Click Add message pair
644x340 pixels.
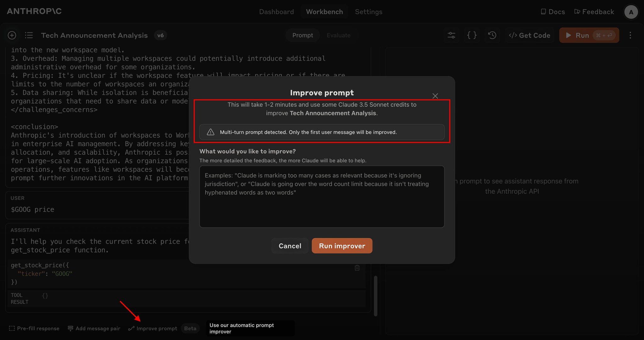(x=94, y=328)
